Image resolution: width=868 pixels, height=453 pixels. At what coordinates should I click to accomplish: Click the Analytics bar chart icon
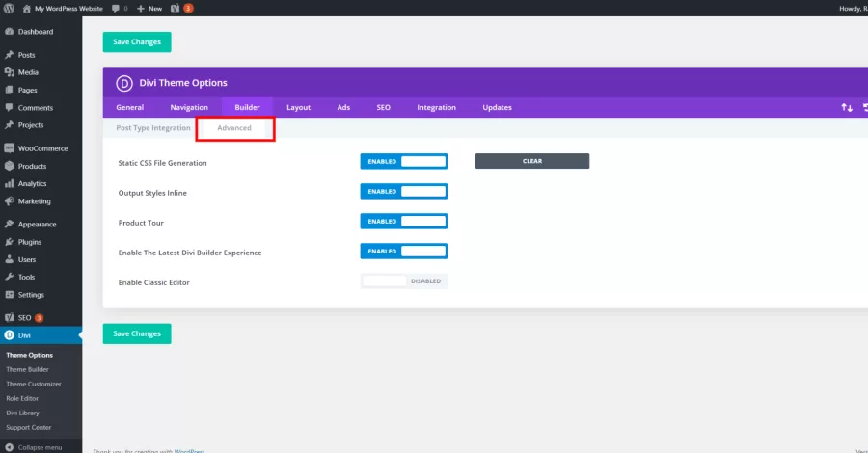point(9,184)
